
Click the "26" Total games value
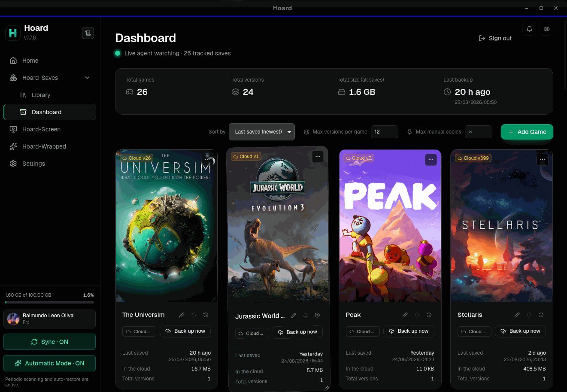(x=142, y=92)
